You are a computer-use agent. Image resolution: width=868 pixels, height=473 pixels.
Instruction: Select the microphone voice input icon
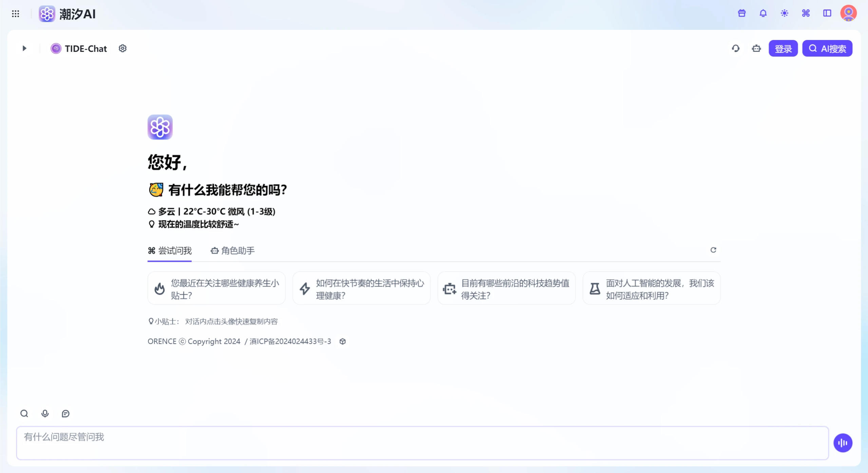[45, 413]
